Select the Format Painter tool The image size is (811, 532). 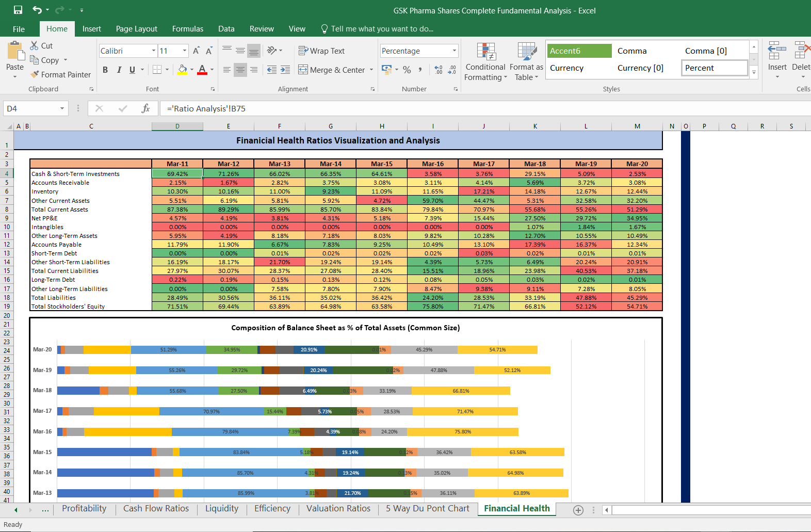tap(60, 74)
